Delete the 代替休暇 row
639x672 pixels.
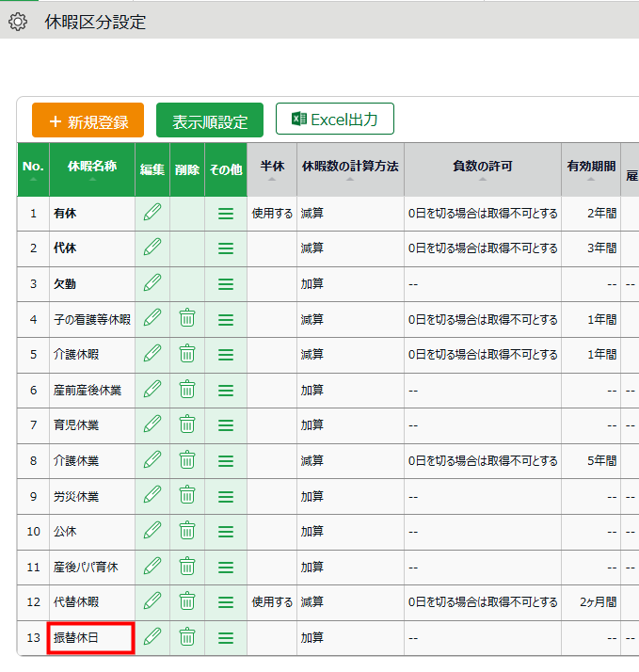[x=187, y=601]
